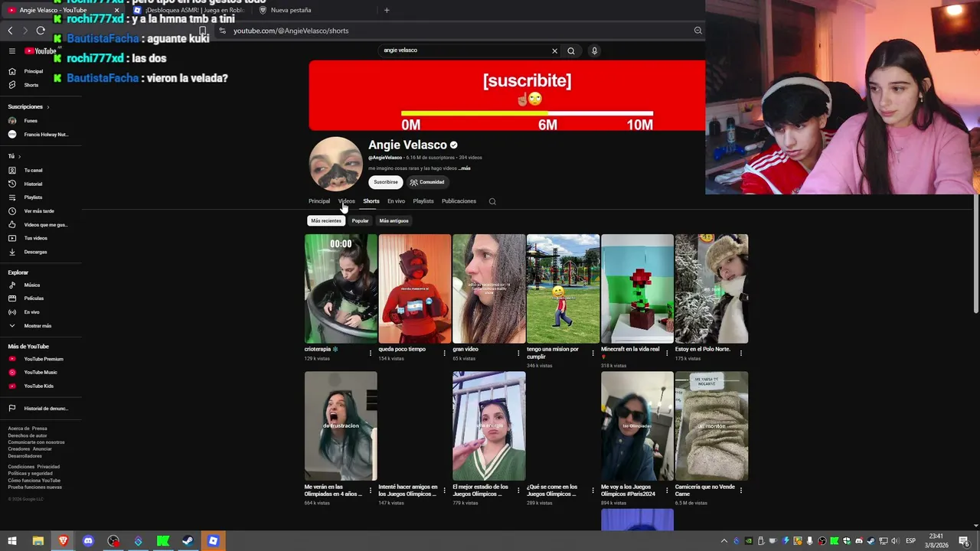Viewport: 980px width, 551px height.
Task: Open Steam from the taskbar
Action: [x=188, y=541]
